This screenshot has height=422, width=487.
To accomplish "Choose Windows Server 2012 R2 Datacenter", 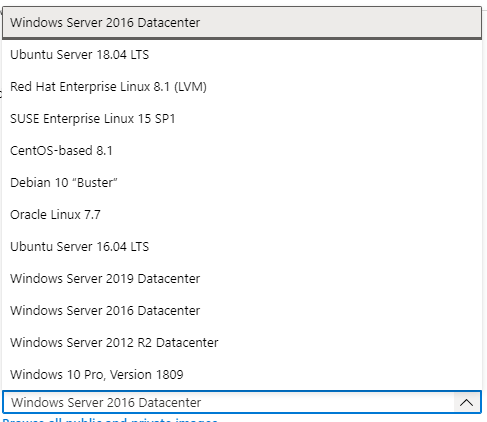I will point(242,343).
